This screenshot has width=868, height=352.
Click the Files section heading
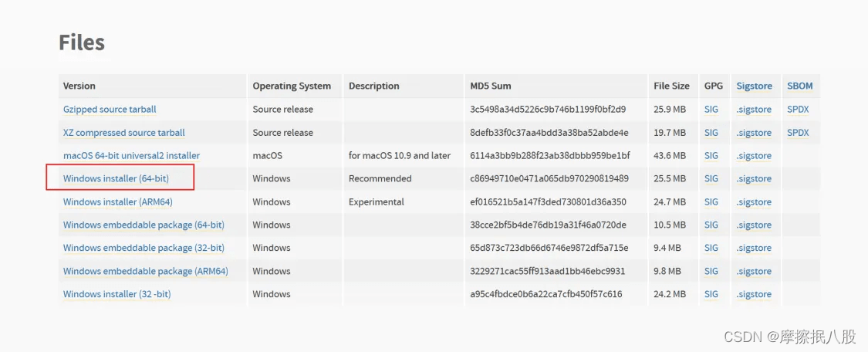pyautogui.click(x=82, y=42)
